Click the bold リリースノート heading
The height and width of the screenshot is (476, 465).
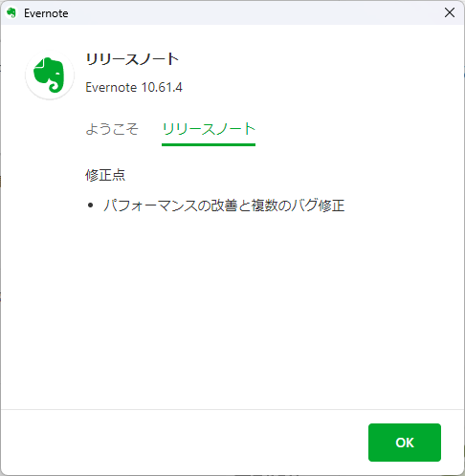132,59
